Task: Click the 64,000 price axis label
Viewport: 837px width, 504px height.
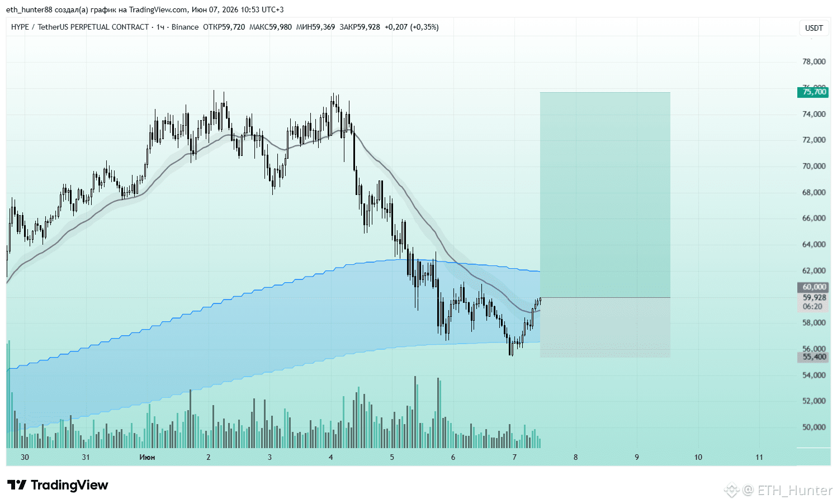Action: 814,244
